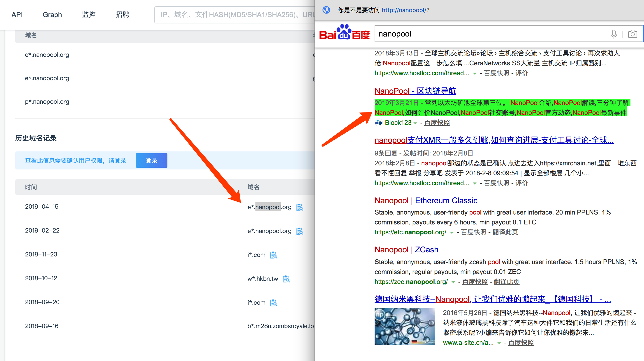Screen dimensions: 644x361
Task: Click 百度快照 after the first hostloc.com result
Action: tap(496, 73)
